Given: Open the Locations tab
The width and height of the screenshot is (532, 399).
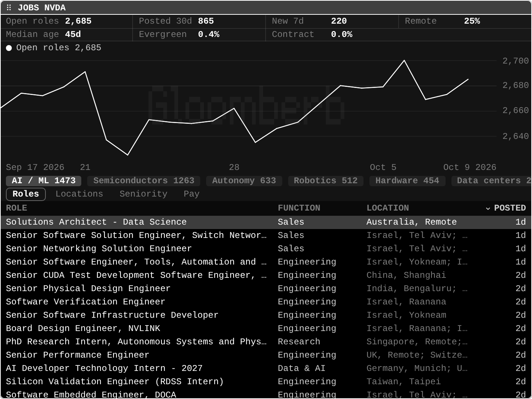Looking at the screenshot, I should (x=79, y=194).
